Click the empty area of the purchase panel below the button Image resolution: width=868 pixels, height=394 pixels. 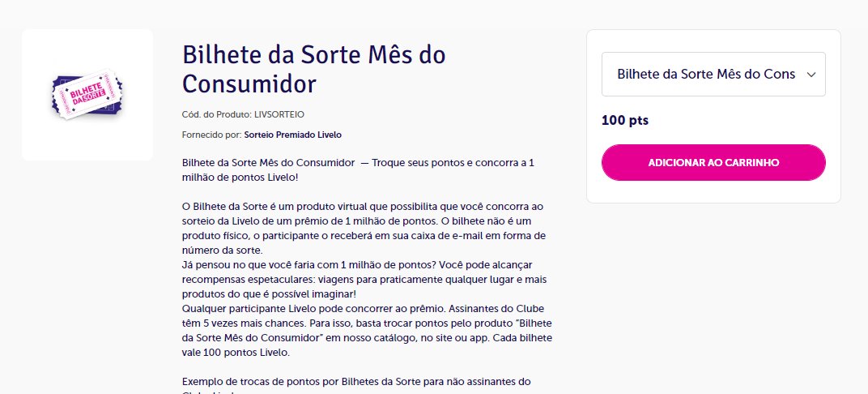(713, 192)
